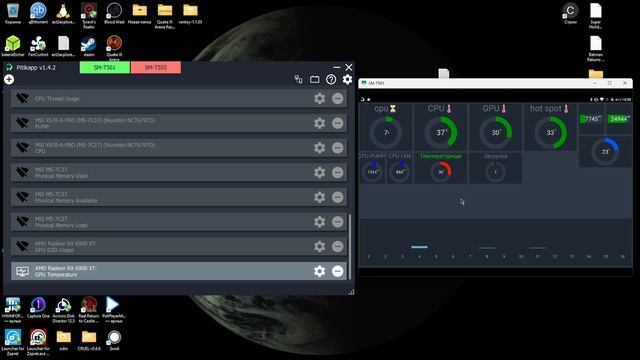Select the Blood West desktop icon

(114, 14)
